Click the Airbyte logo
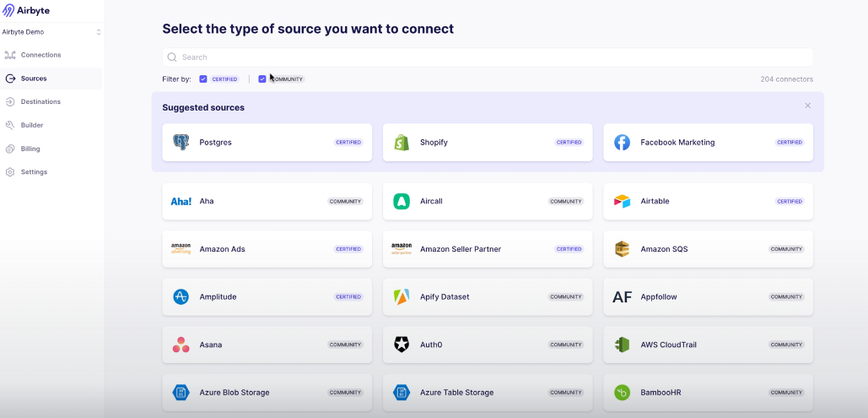Viewport: 868px width, 418px height. tap(26, 10)
